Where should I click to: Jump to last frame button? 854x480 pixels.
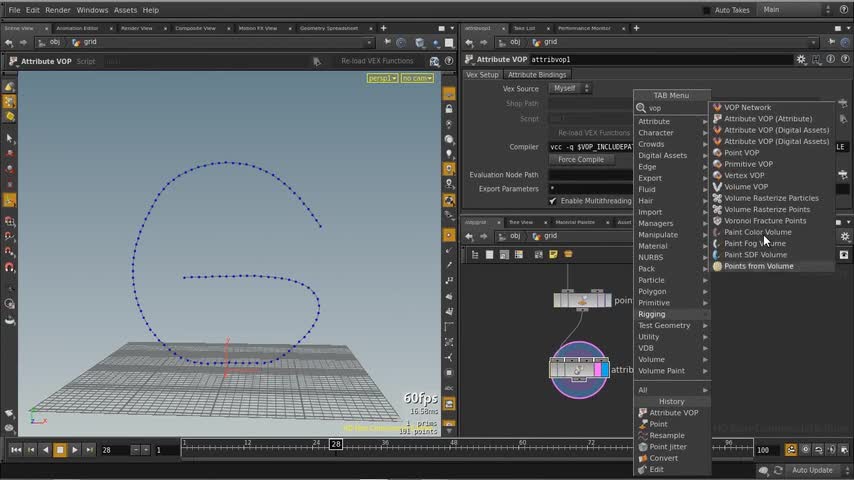[x=89, y=450]
